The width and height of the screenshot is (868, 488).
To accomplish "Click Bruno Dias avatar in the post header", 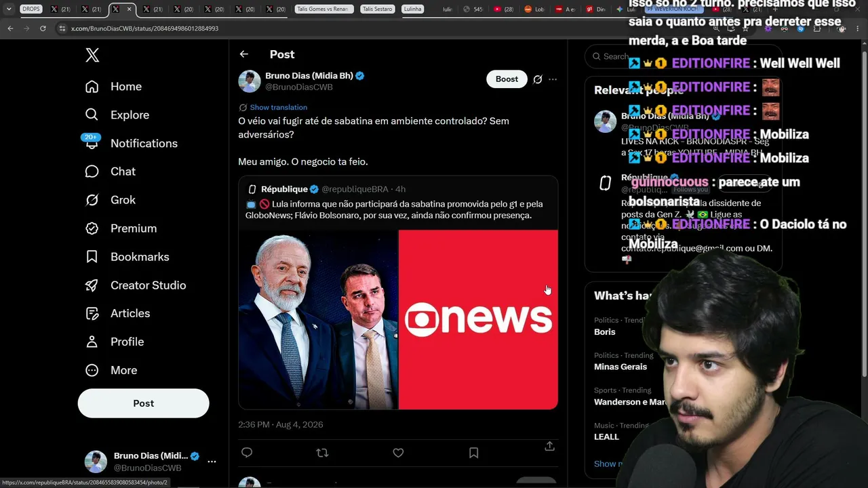I will tap(250, 81).
